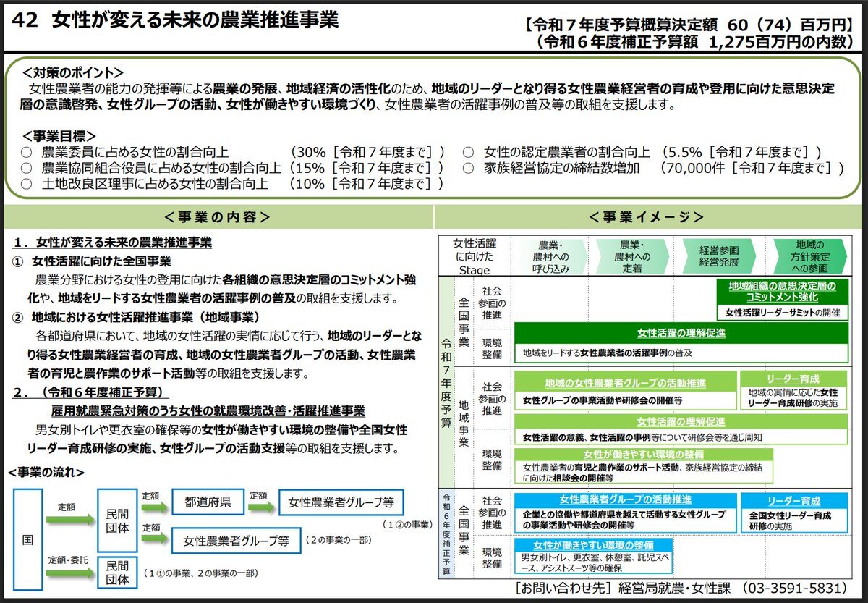The image size is (868, 603).
Task: Click '全国女性リーダー育成研修の実施' in blue box
Action: click(x=790, y=520)
